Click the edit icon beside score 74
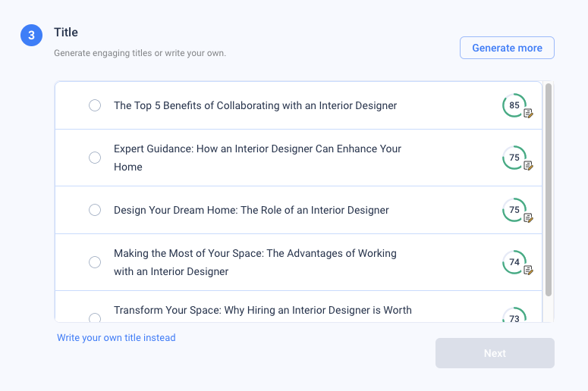The image size is (588, 391). coord(528,270)
